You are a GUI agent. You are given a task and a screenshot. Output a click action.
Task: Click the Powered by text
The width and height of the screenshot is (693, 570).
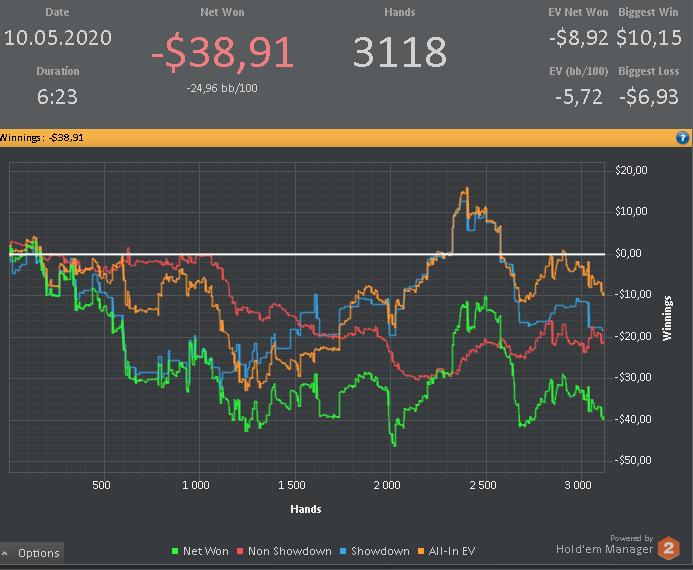coord(631,538)
